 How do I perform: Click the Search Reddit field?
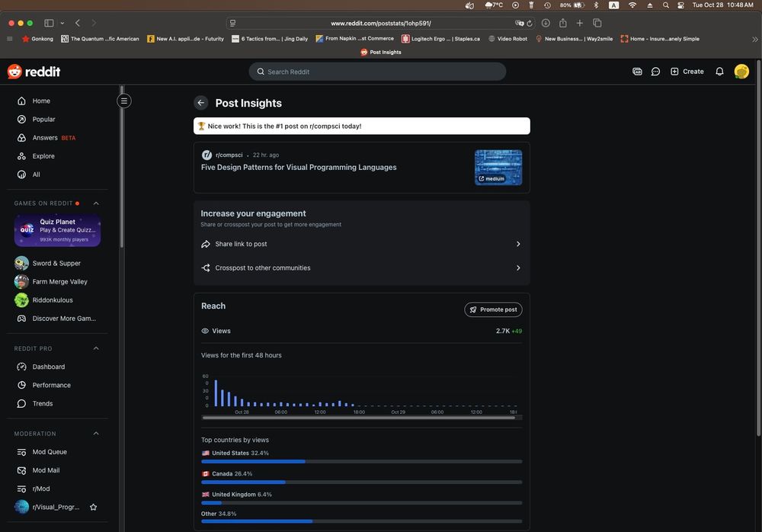click(377, 72)
